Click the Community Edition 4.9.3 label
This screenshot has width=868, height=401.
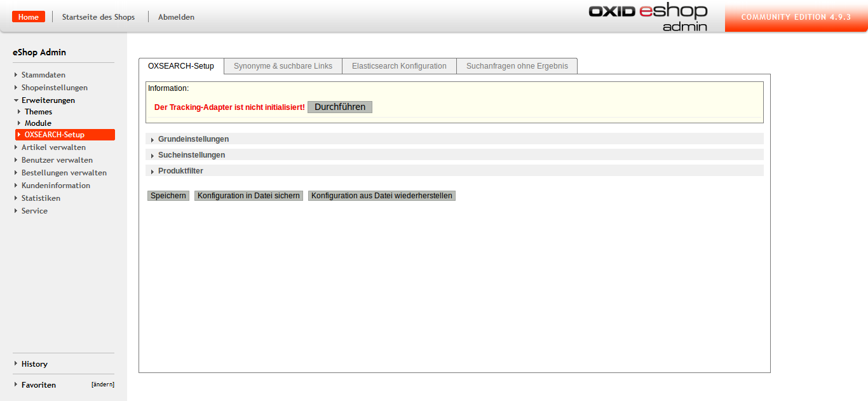pyautogui.click(x=796, y=17)
